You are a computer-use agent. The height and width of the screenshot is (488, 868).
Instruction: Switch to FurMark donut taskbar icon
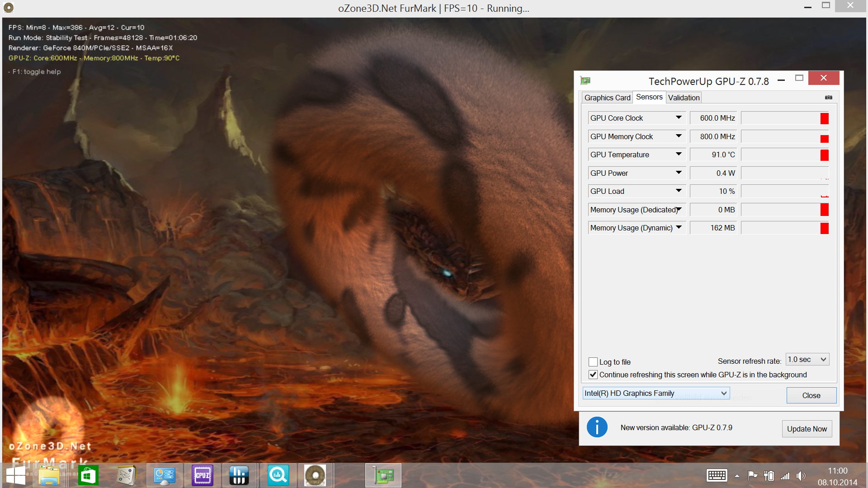[315, 475]
